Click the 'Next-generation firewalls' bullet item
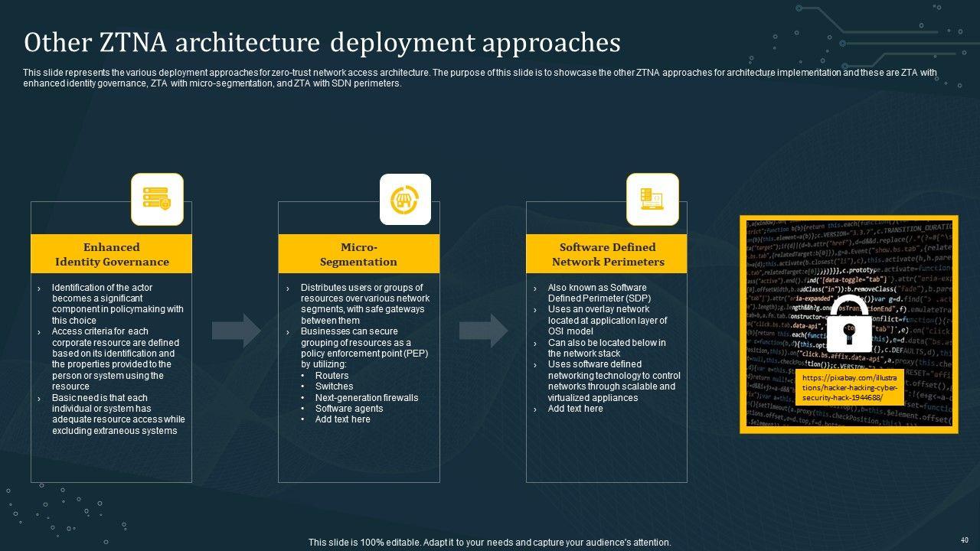980x551 pixels. 367,398
